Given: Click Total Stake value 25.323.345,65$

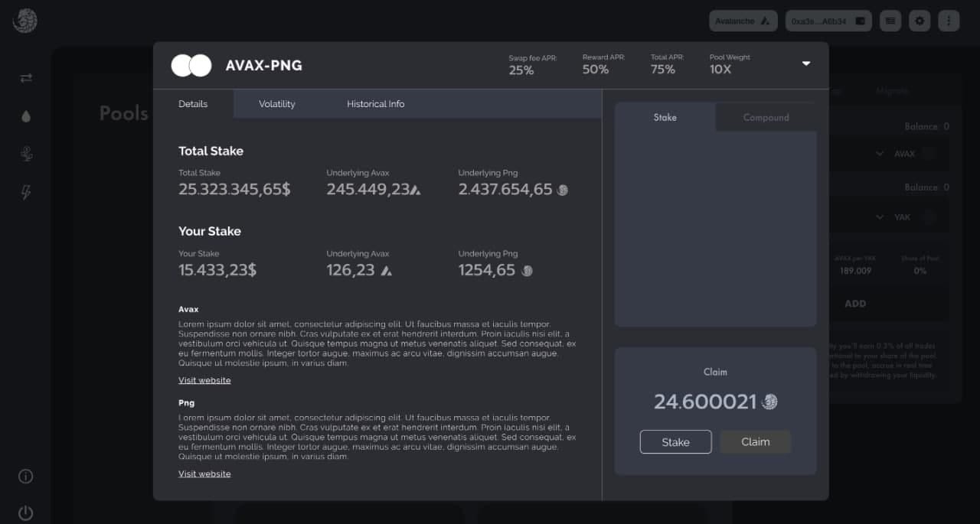Looking at the screenshot, I should point(234,189).
